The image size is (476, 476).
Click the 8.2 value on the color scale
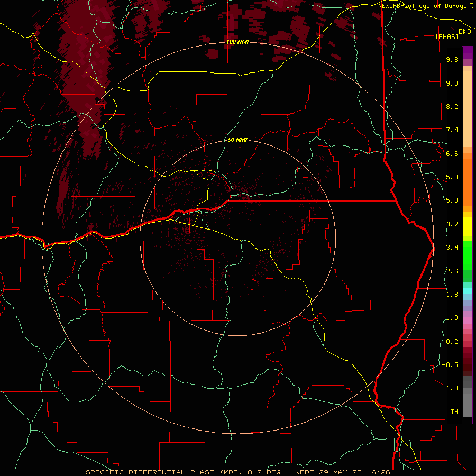452,106
